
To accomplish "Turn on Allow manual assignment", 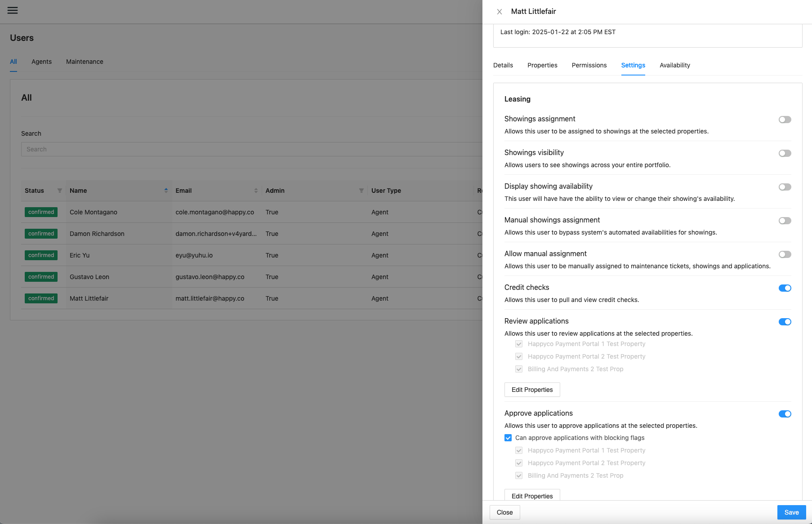I will click(x=785, y=254).
